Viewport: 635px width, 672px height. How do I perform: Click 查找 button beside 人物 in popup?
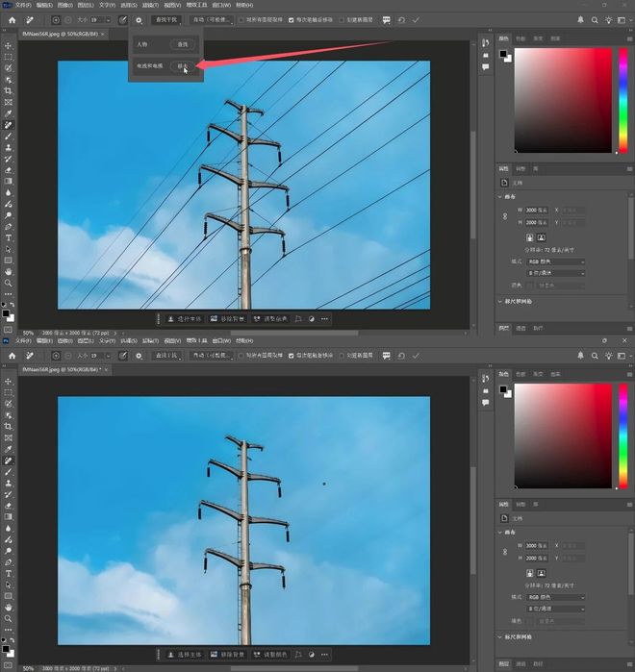183,44
